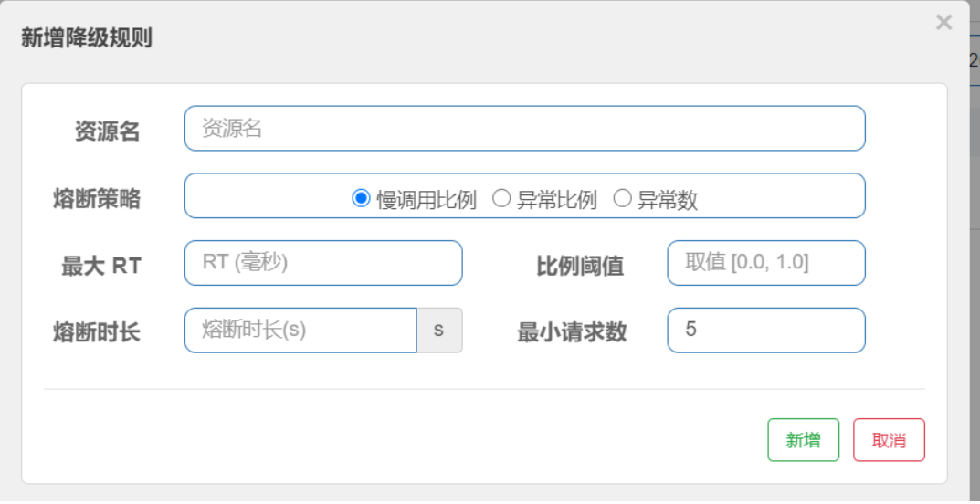
Task: Click the 最小请求数 field showing 5
Action: (765, 331)
